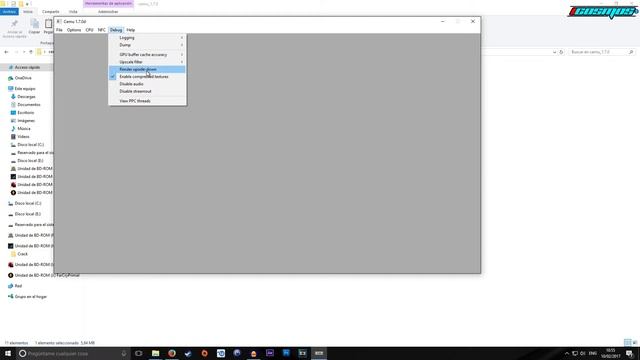
Task: Open the Cemu CPU menu
Action: click(89, 30)
